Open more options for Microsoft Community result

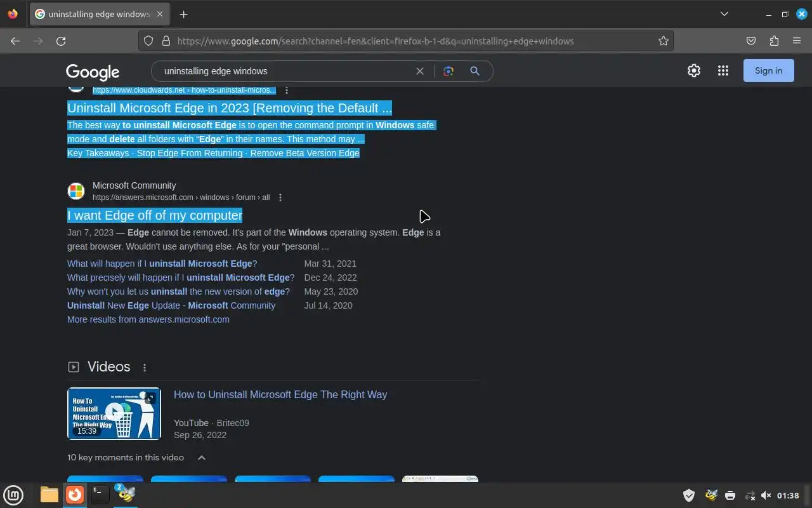(x=280, y=197)
